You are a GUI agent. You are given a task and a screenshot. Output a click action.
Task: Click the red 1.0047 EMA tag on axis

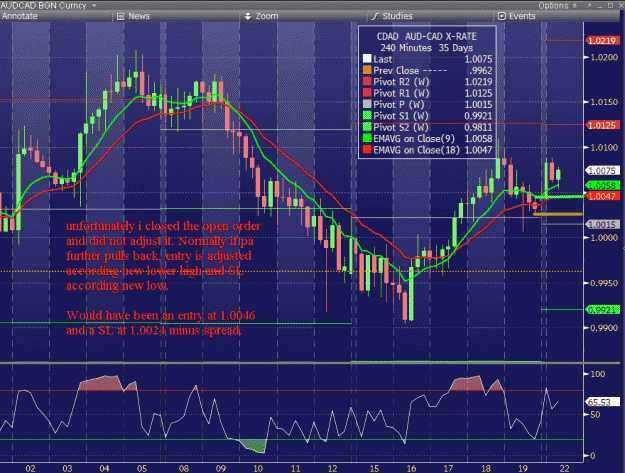point(602,196)
